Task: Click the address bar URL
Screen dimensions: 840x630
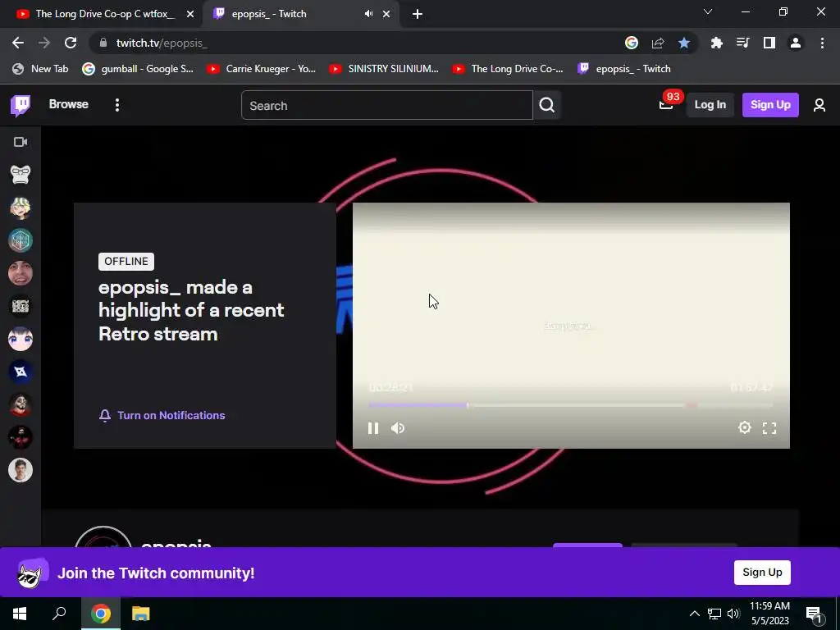Action: click(x=162, y=43)
